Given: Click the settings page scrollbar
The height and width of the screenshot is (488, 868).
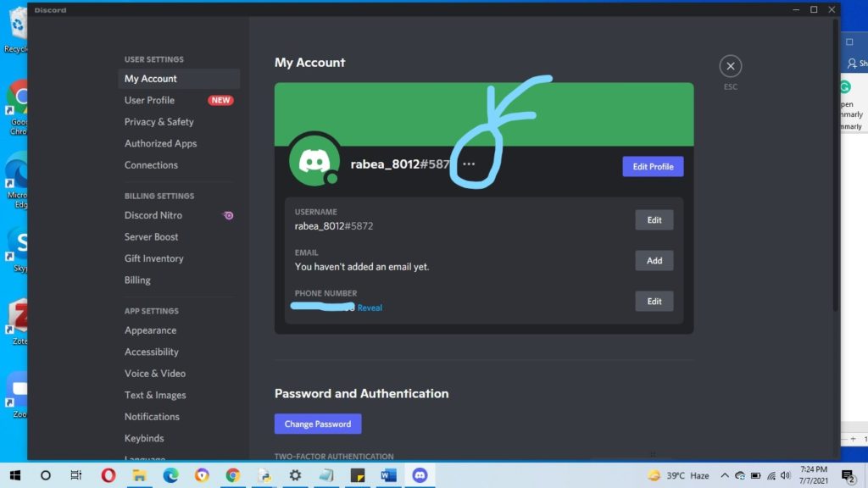Looking at the screenshot, I should [835, 166].
